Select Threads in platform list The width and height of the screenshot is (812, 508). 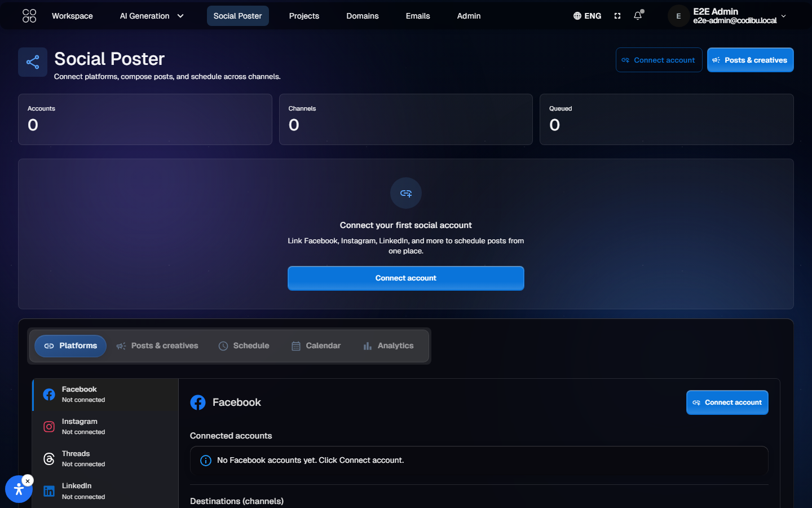point(105,459)
